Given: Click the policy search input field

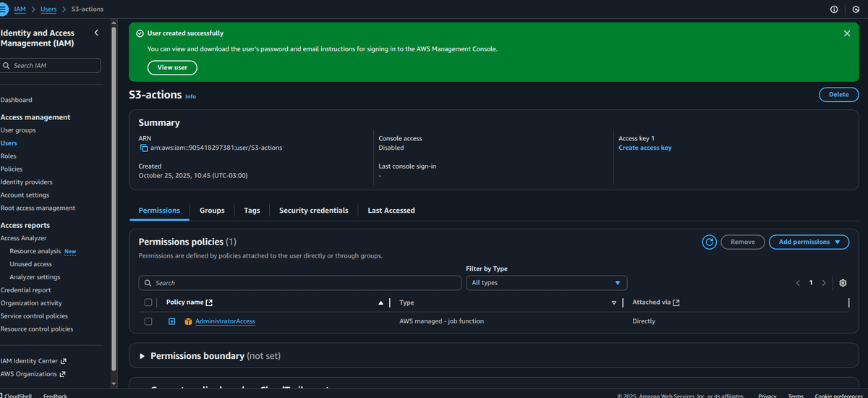Looking at the screenshot, I should tap(299, 283).
